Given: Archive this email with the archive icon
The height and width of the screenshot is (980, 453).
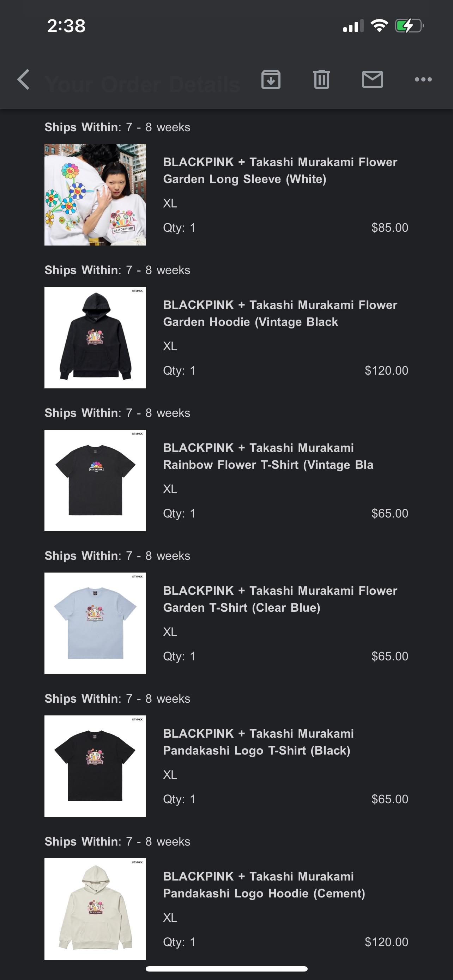Looking at the screenshot, I should click(x=271, y=79).
